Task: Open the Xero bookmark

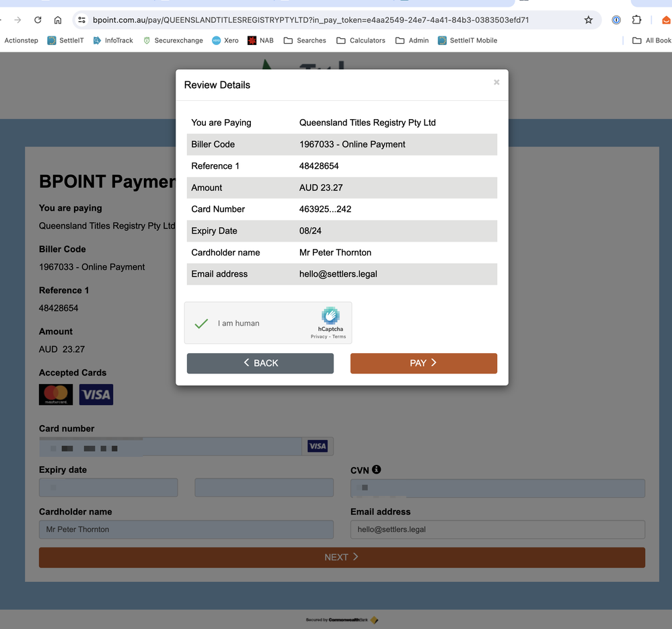Action: pyautogui.click(x=225, y=40)
